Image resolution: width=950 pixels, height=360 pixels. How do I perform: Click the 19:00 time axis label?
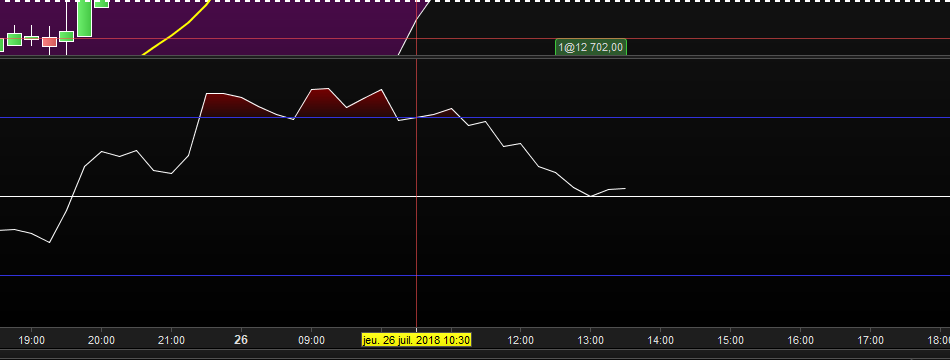click(32, 341)
